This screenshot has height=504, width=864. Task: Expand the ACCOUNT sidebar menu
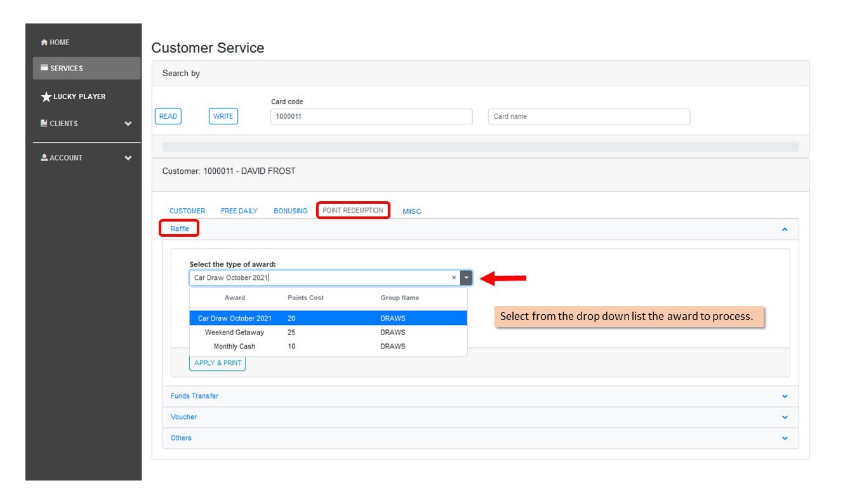pyautogui.click(x=86, y=157)
